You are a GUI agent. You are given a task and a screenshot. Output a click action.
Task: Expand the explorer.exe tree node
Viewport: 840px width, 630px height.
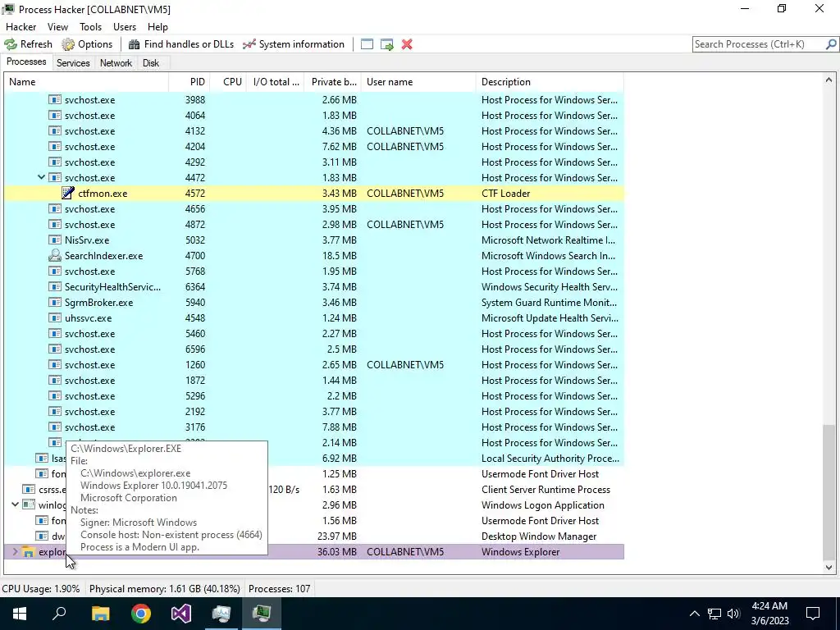15,551
